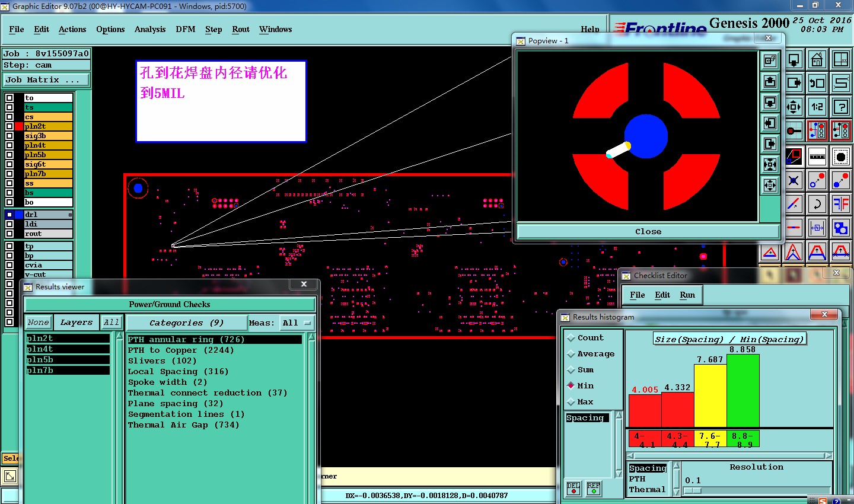Viewport: 854px width, 504px height.
Task: Select the Count radio button
Action: pyautogui.click(x=571, y=338)
